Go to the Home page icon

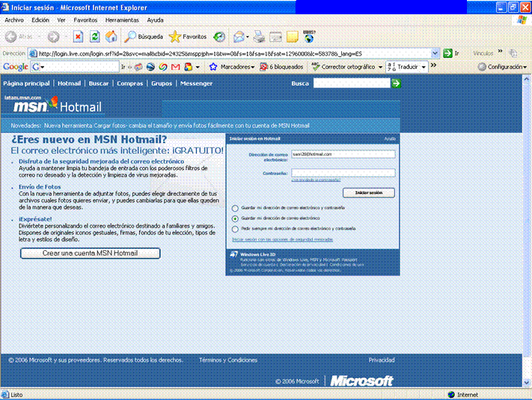point(111,36)
